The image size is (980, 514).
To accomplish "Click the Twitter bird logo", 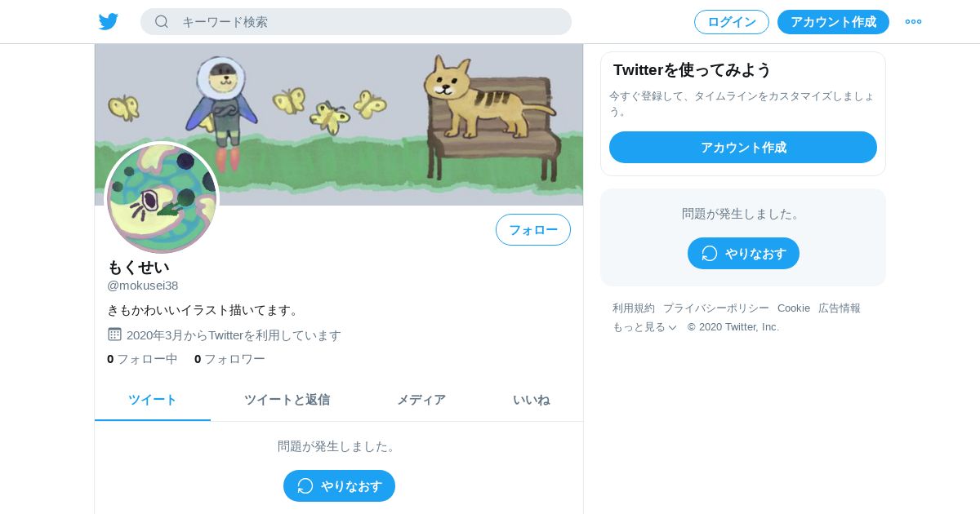I will point(109,22).
